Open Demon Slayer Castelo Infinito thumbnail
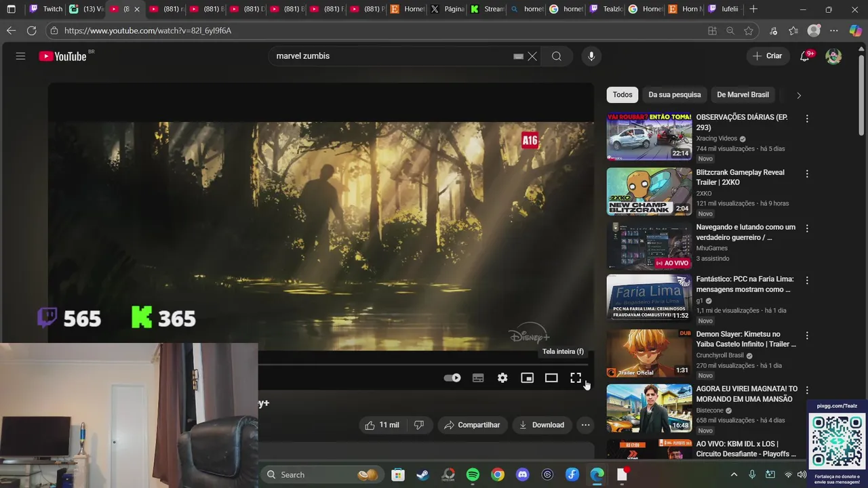The height and width of the screenshot is (488, 868). click(649, 353)
